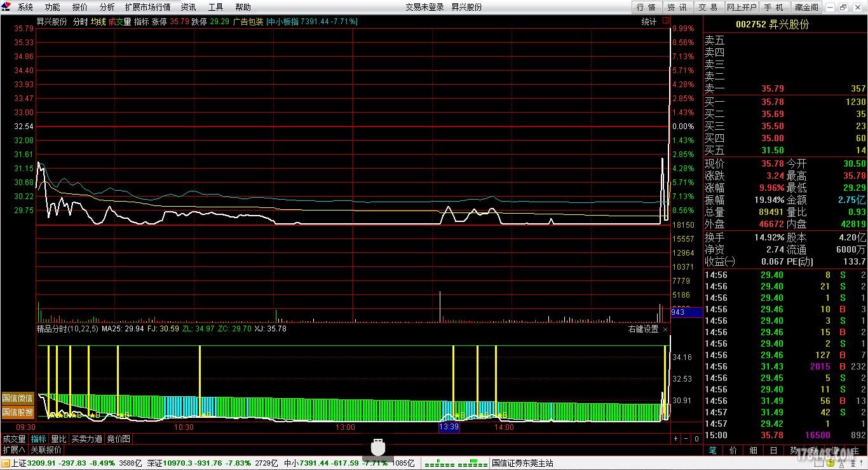Click the yellow icon before 上证 in the status bar
This screenshot has width=868, height=470.
[6, 463]
